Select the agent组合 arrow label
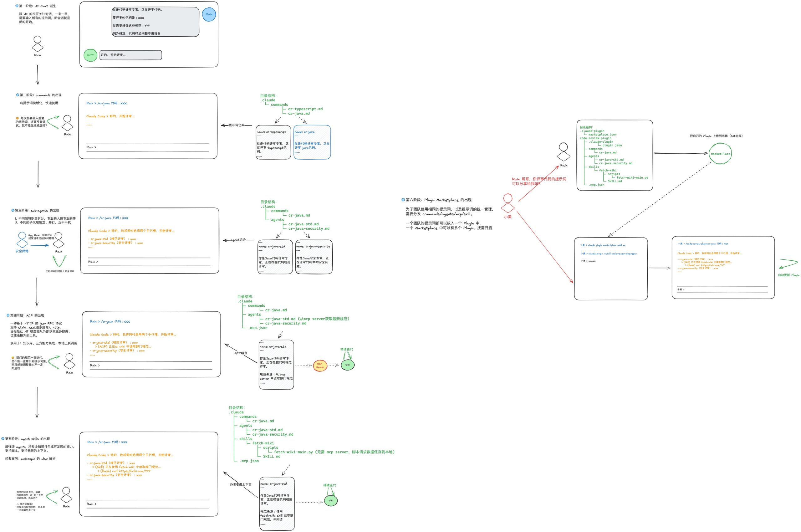801x532 pixels. (238, 240)
